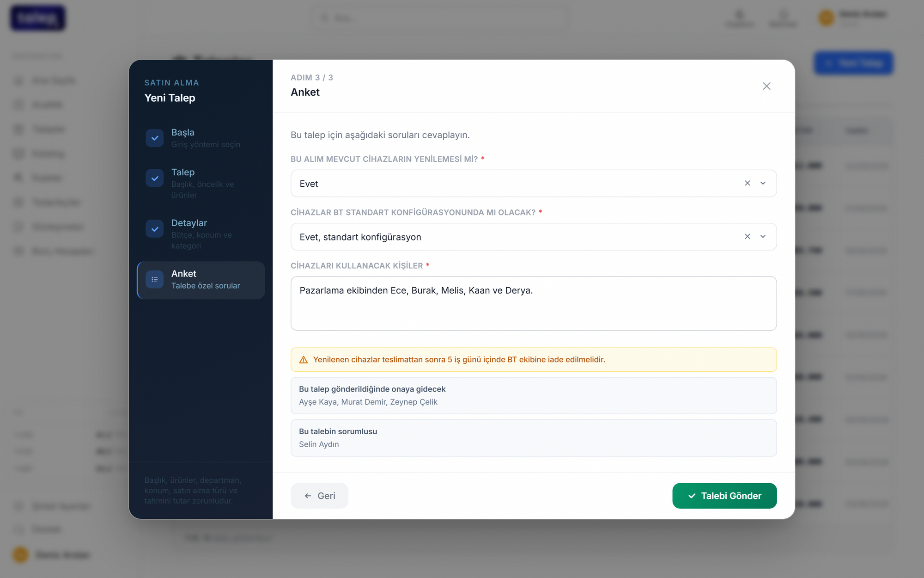The width and height of the screenshot is (924, 578).
Task: Expand the cihaz yenilemesi dropdown chevron
Action: 763,183
